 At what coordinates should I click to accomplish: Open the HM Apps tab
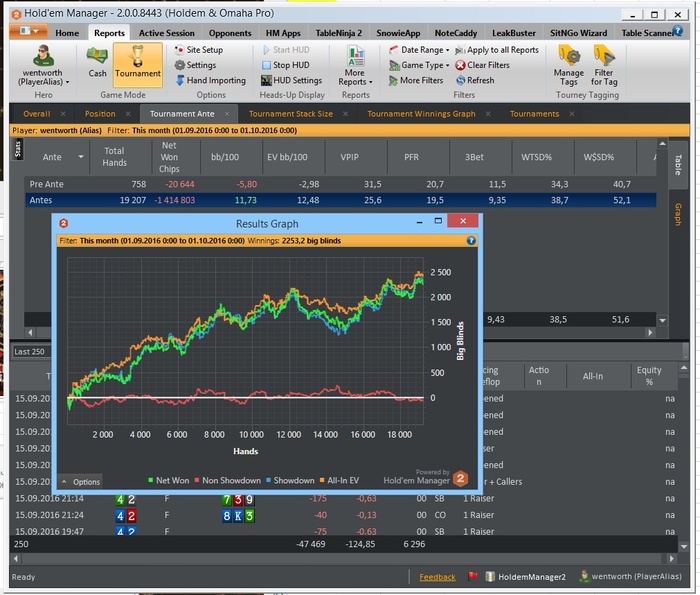coord(283,33)
